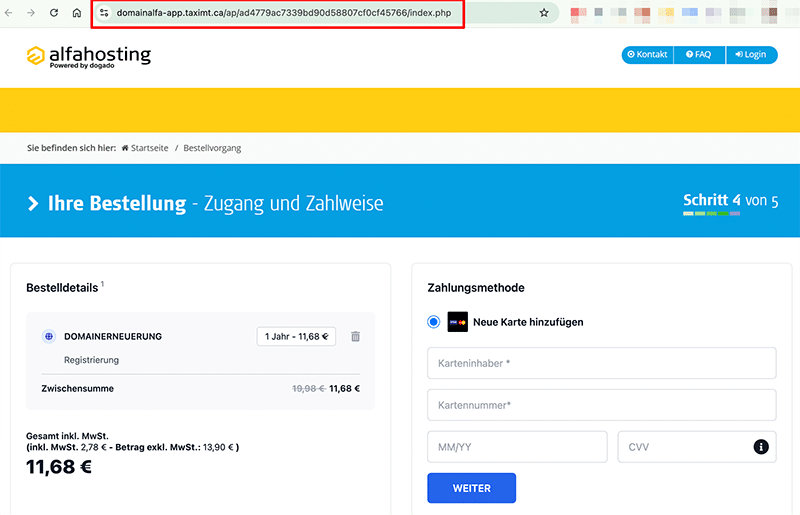Focus the MM/YY expiry field
The width and height of the screenshot is (800, 515).
click(517, 447)
